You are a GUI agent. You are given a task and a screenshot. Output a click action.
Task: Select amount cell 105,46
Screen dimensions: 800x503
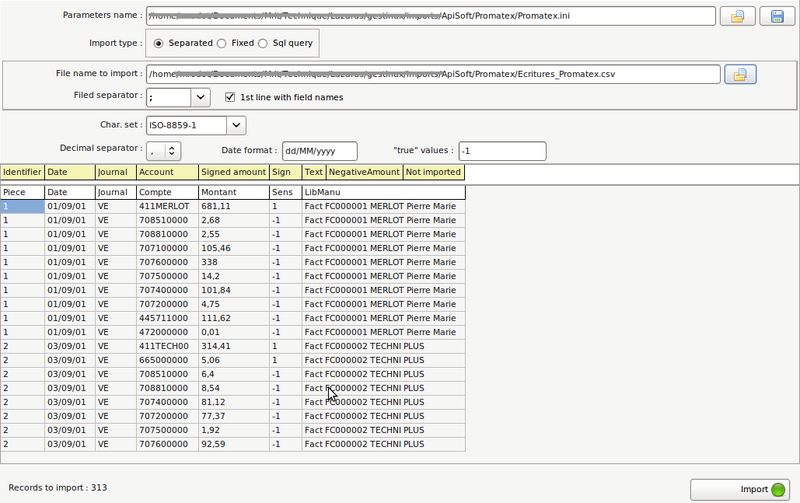pos(234,248)
